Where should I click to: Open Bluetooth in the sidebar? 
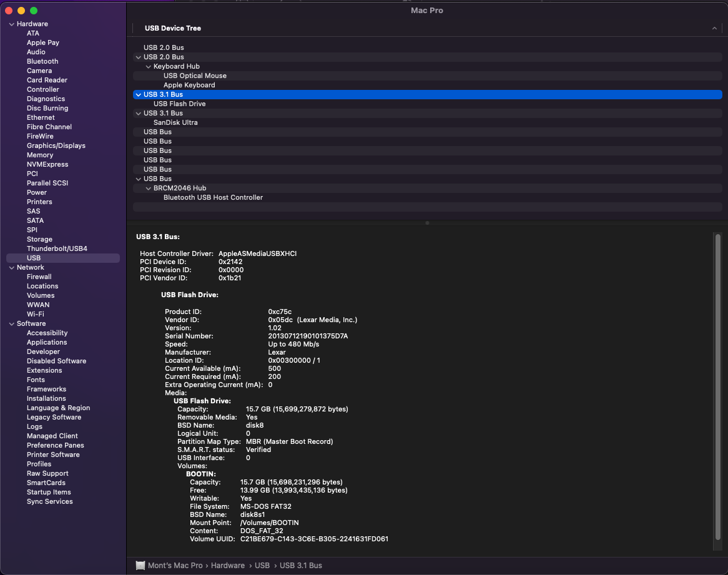pos(42,61)
